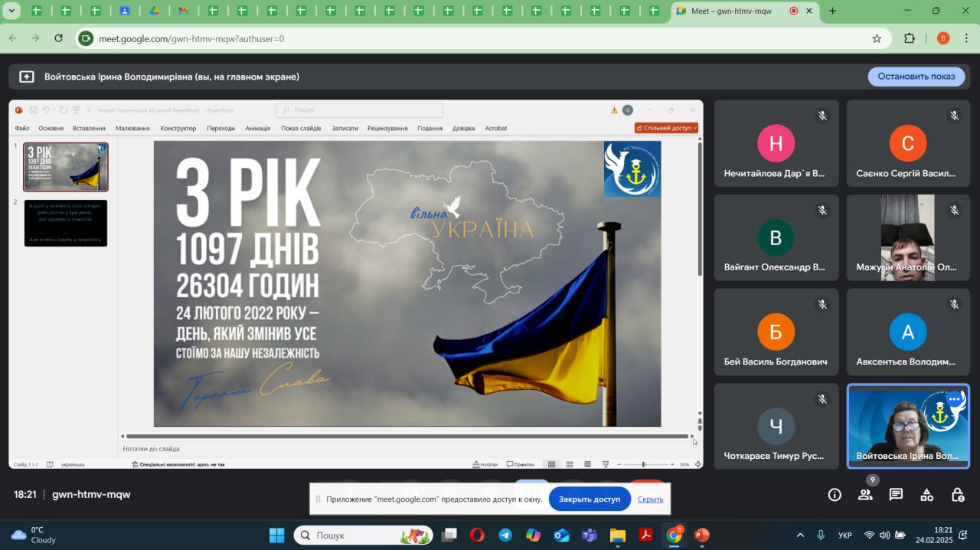Open host controls lock icon

pyautogui.click(x=957, y=495)
